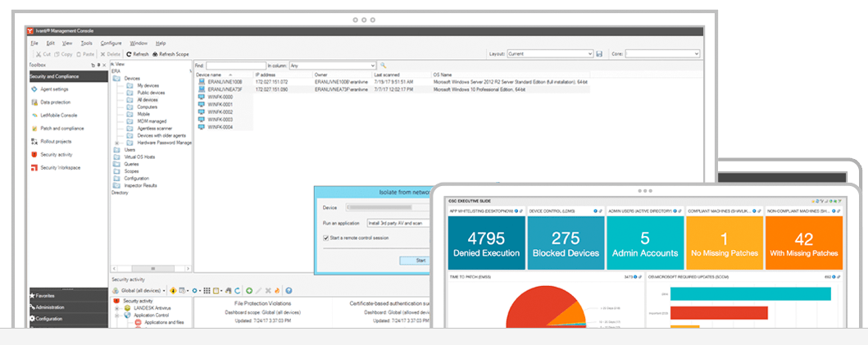Viewport: 868px width, 345px height.
Task: Select the WINFK-0002 device row
Action: (x=220, y=112)
